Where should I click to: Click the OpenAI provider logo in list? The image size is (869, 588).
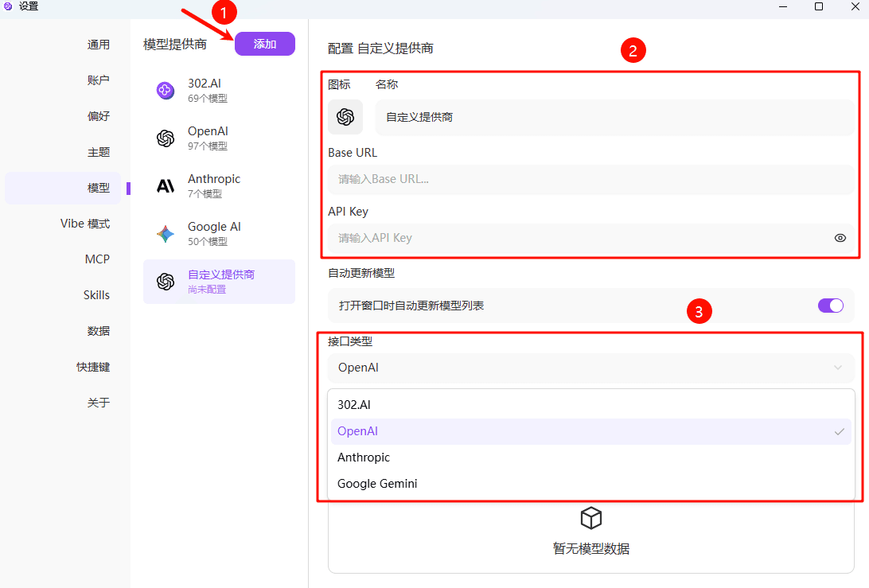click(166, 138)
